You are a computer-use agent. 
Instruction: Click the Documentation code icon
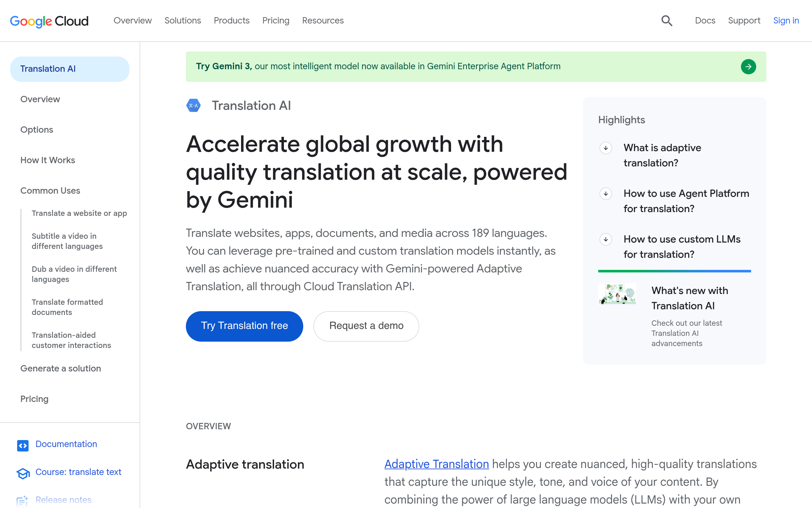coord(23,445)
